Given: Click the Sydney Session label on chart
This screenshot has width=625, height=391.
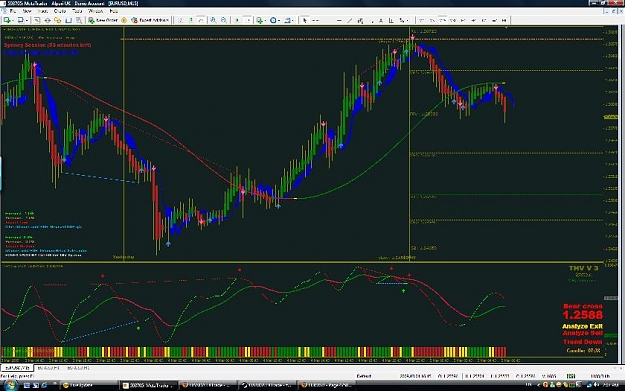Looking at the screenshot, I should point(47,45).
